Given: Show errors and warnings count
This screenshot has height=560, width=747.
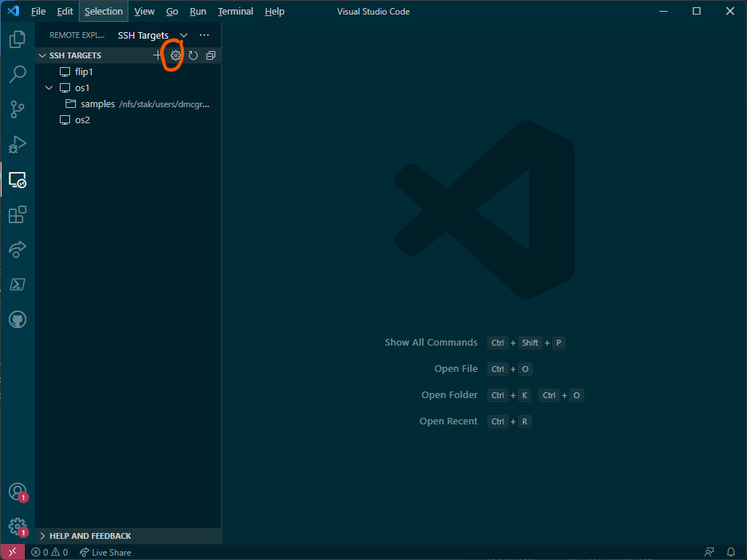Looking at the screenshot, I should point(50,553).
